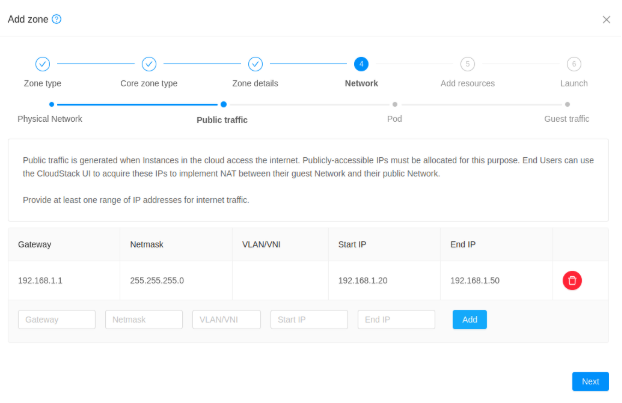Focus the Gateway input field
This screenshot has width=622, height=403.
[x=57, y=319]
